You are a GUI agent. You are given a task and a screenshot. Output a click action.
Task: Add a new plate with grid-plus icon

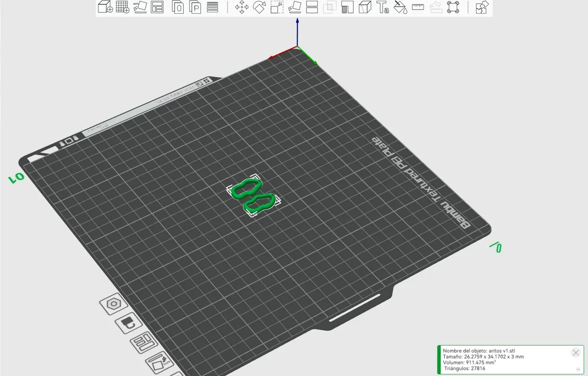coord(123,7)
